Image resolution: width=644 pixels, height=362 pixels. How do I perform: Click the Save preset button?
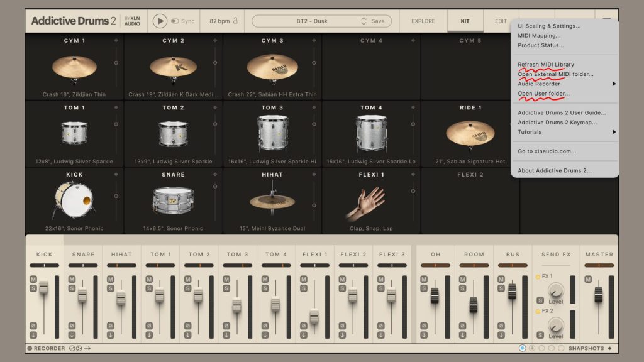(x=377, y=21)
